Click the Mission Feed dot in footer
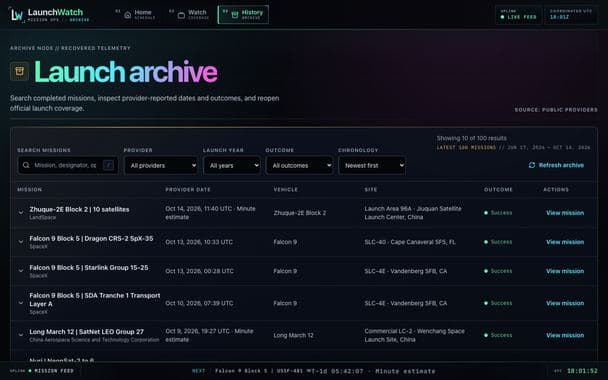The width and height of the screenshot is (608, 380). [x=30, y=371]
